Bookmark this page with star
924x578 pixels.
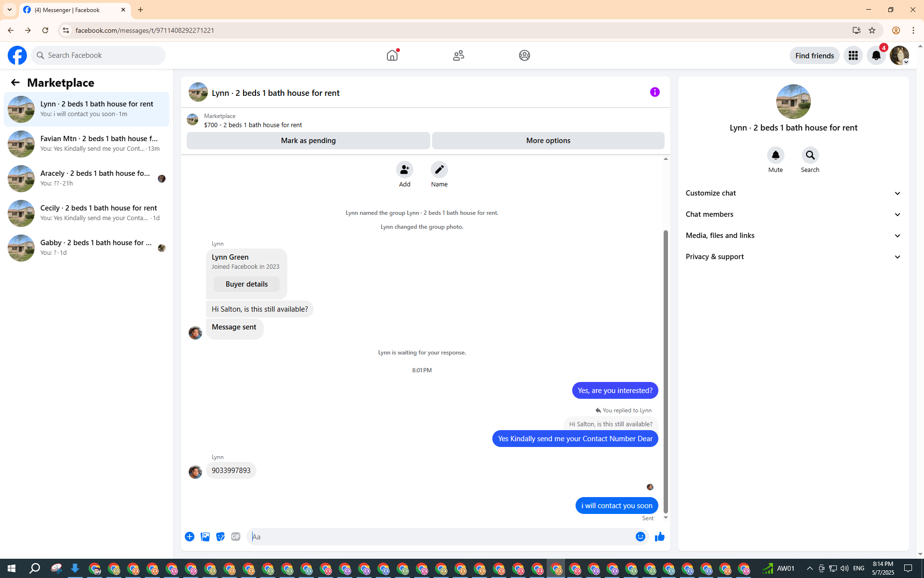click(872, 30)
